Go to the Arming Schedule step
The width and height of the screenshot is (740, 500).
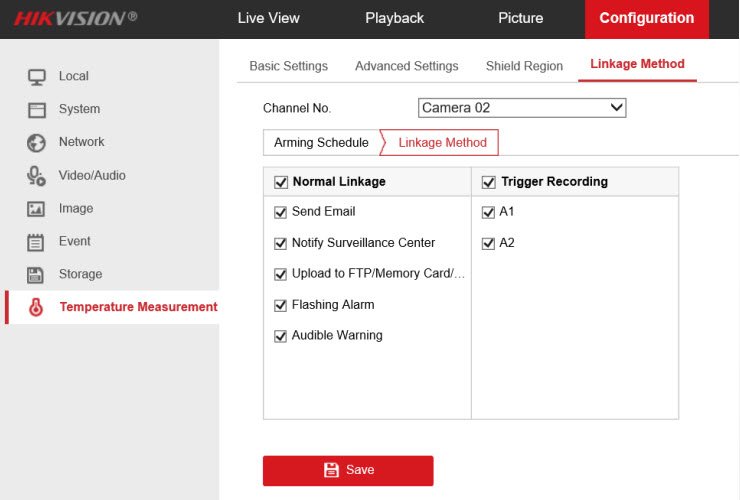click(x=321, y=143)
